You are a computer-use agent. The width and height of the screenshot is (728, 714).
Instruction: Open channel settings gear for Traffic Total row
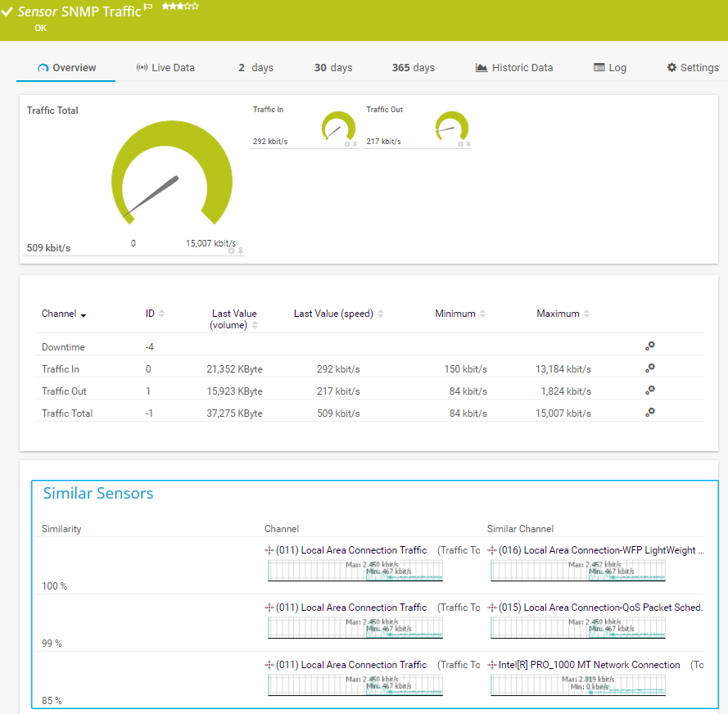649,413
